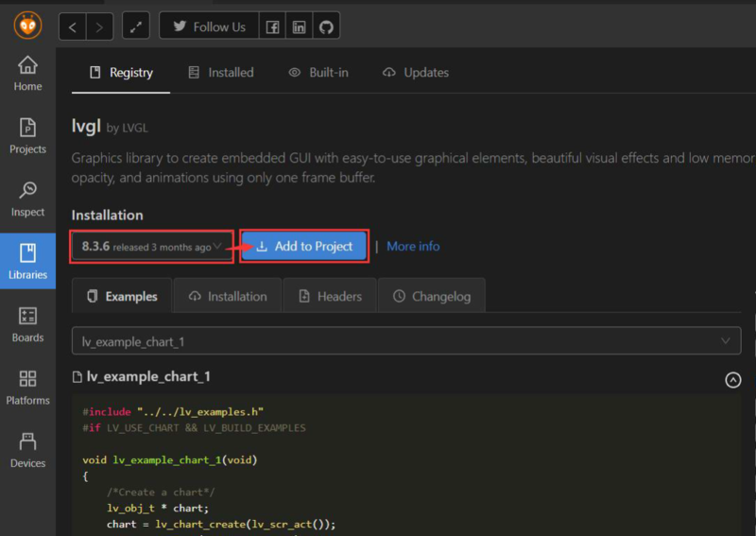This screenshot has height=536, width=756.
Task: Collapse the lv_example_chart_1 code section
Action: [x=732, y=379]
